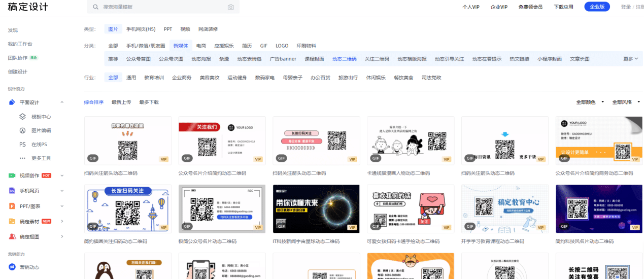This screenshot has height=279, width=644.
Task: Collapse the 平面设计 section chevron
Action: (x=62, y=102)
